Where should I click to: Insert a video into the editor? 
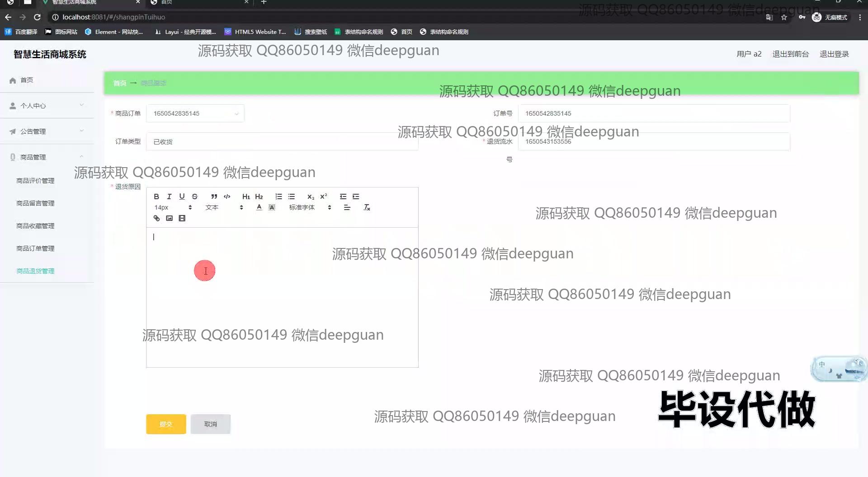coord(182,218)
